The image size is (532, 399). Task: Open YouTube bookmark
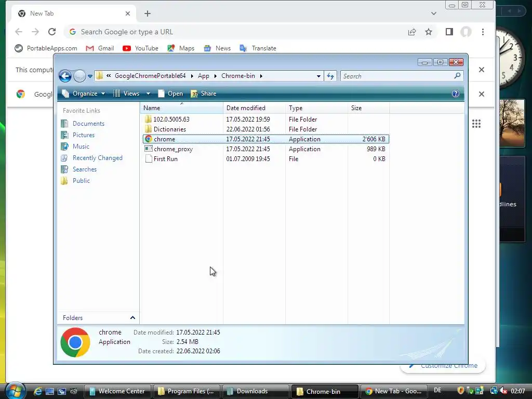140,48
